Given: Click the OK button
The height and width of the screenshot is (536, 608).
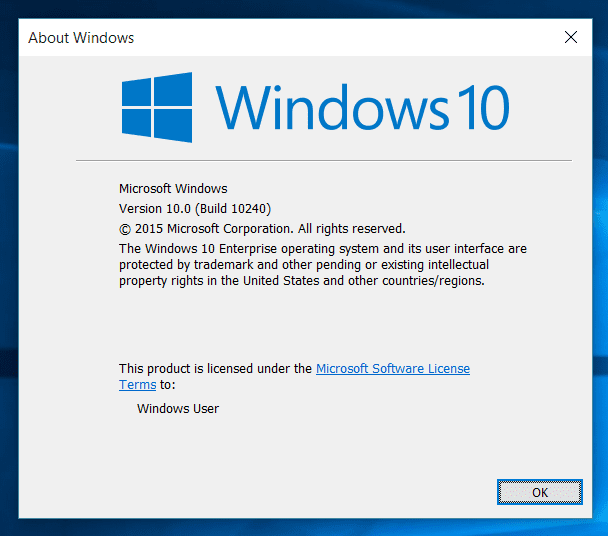Looking at the screenshot, I should [x=539, y=492].
